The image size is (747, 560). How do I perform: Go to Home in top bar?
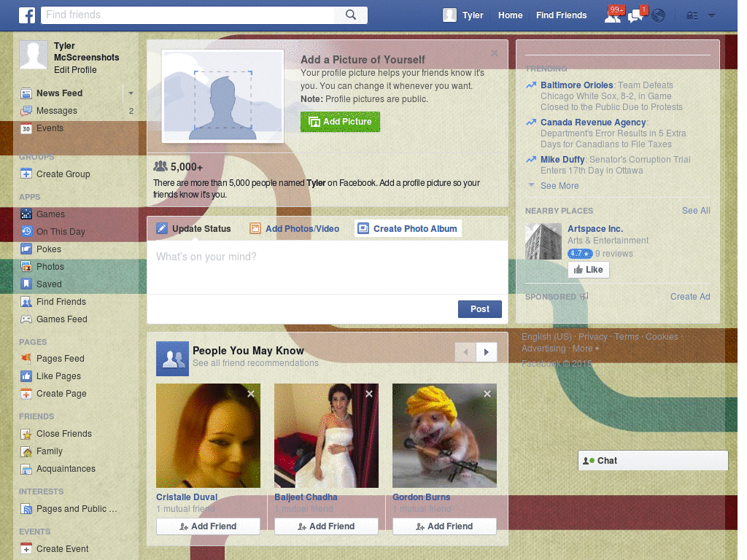pos(510,15)
